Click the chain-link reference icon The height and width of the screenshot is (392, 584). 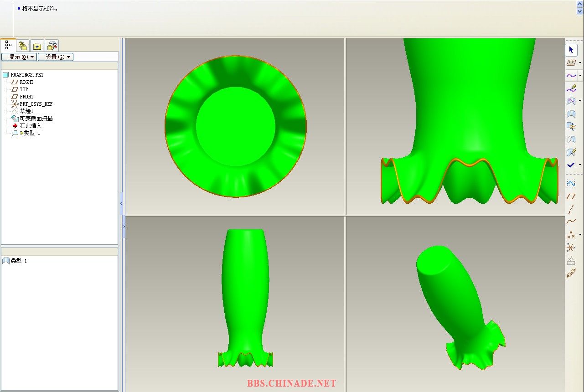click(571, 273)
